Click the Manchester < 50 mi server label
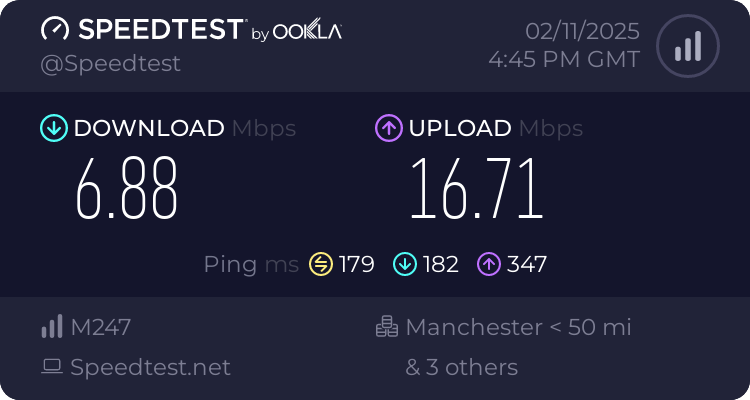Image resolution: width=750 pixels, height=400 pixels. pos(518,327)
